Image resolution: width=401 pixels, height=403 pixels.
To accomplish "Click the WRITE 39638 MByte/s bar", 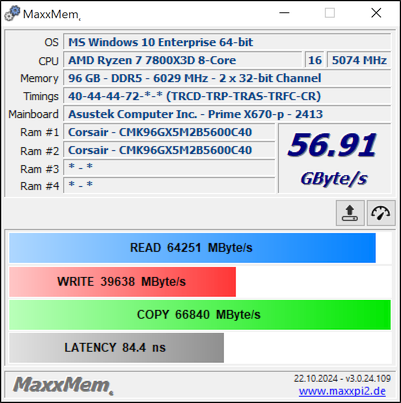I will [x=122, y=282].
